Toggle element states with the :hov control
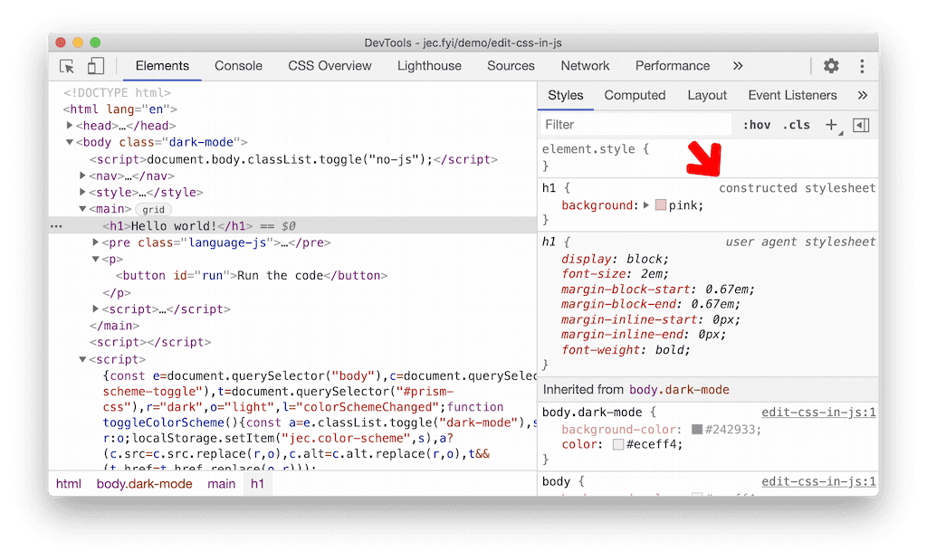This screenshot has height=560, width=927. [759, 124]
